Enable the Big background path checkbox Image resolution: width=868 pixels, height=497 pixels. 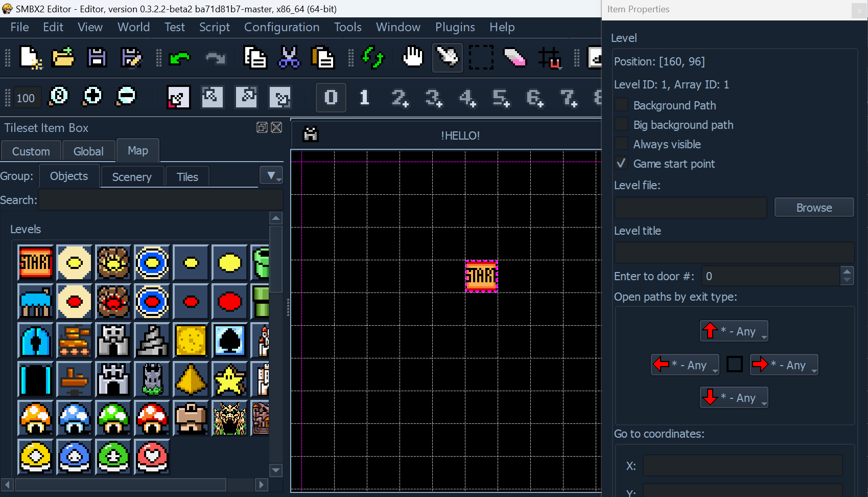[621, 125]
